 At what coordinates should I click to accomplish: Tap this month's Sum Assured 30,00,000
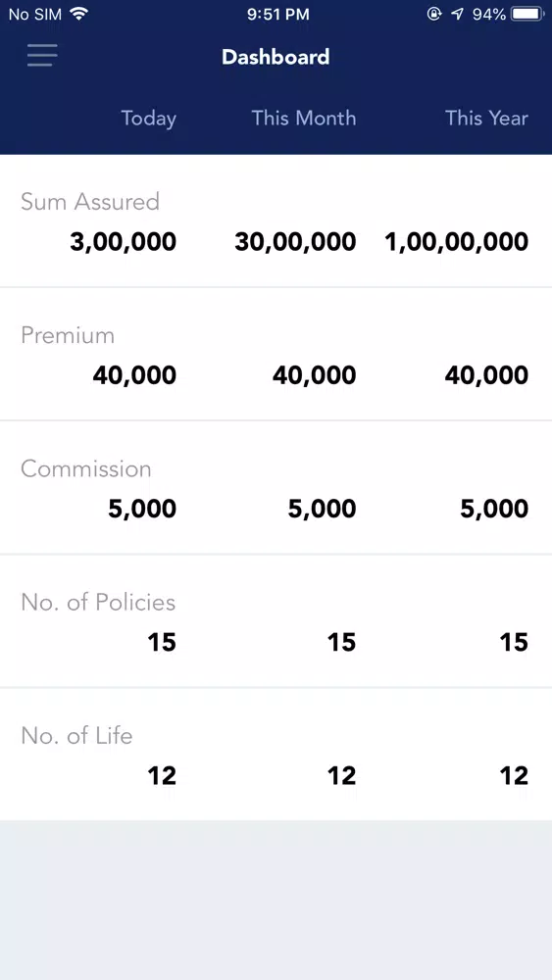pyautogui.click(x=296, y=242)
